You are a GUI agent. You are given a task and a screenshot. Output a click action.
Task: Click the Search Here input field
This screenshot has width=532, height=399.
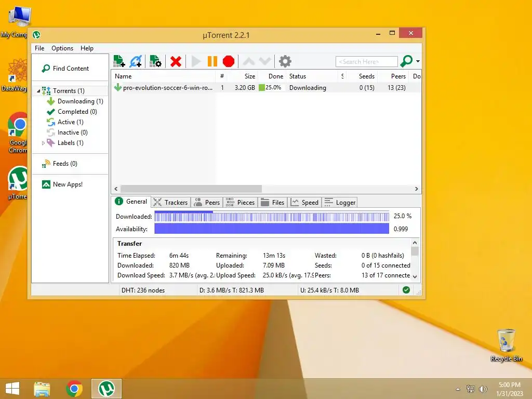tap(366, 62)
